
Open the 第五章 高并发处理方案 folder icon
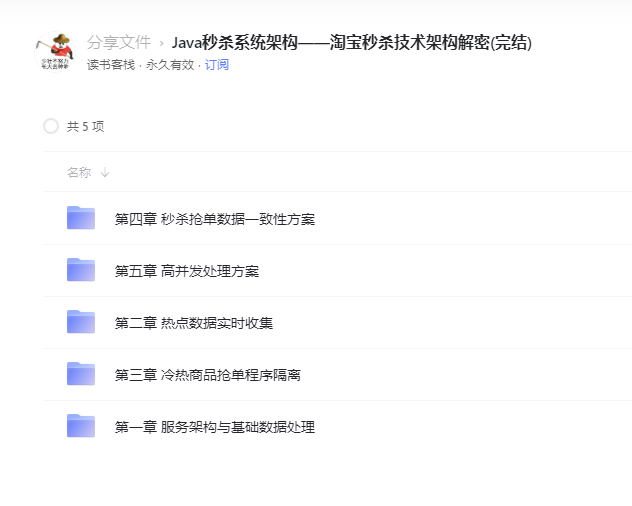[x=81, y=270]
